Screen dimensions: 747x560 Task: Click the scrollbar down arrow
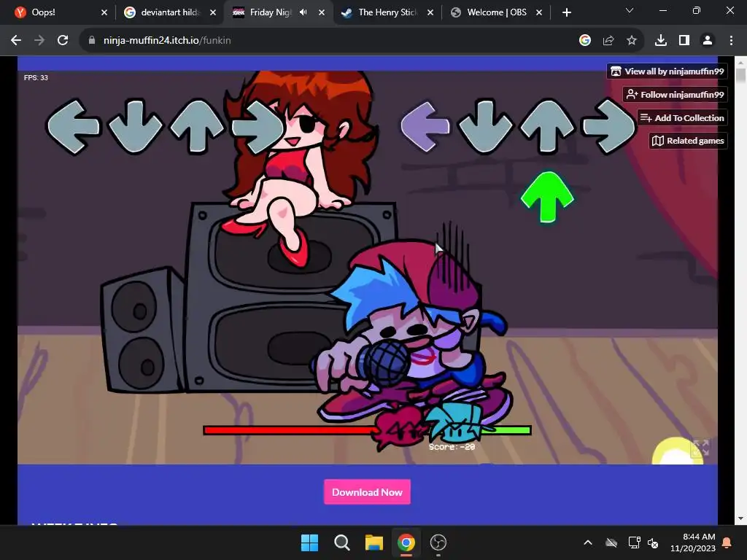[x=741, y=518]
